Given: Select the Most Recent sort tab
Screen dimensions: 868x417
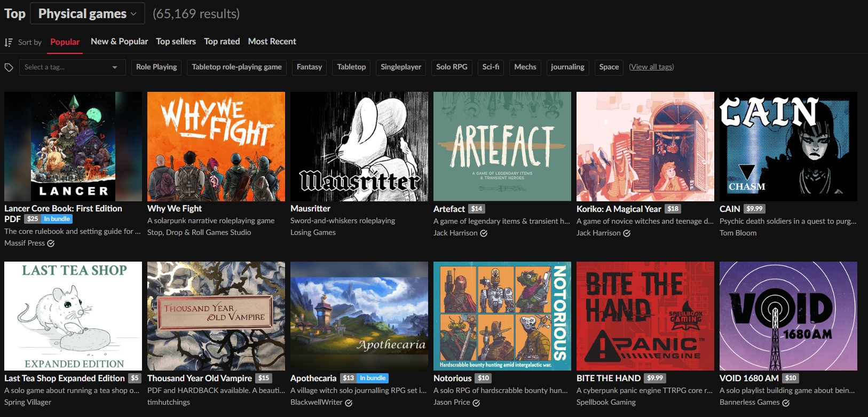Looking at the screenshot, I should 272,42.
